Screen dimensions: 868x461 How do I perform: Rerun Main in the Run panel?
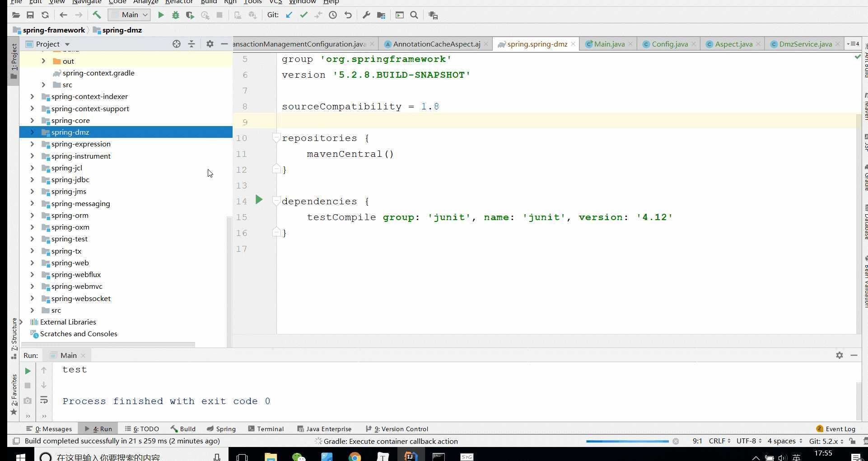(28, 371)
